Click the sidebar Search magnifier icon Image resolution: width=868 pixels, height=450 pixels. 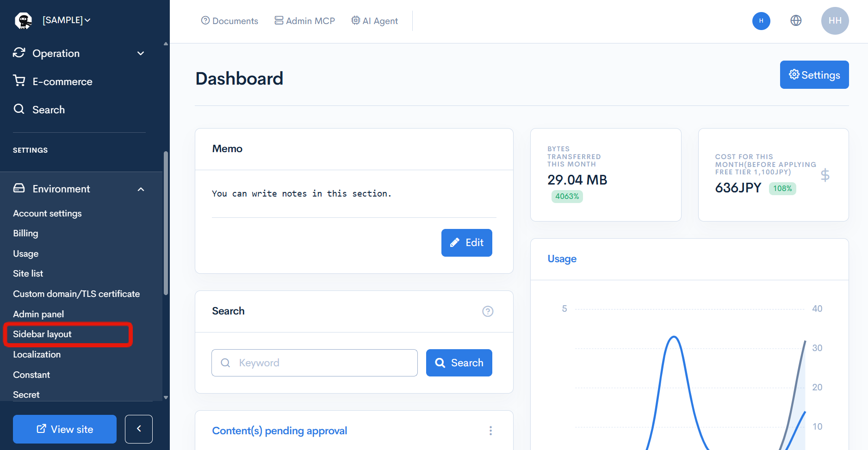click(x=19, y=109)
